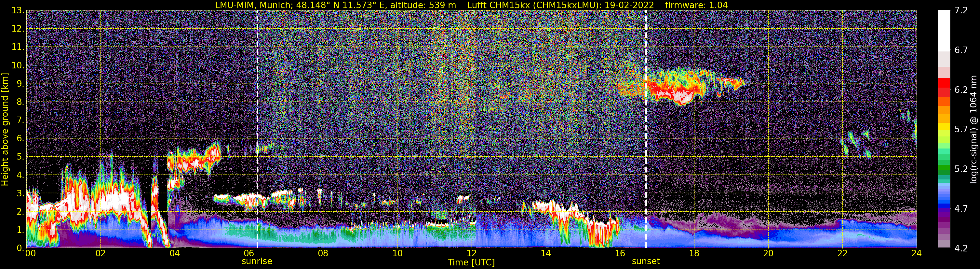Click the 'log(rc-signal) @ 1064 nm' colorbar label
This screenshot has height=269, width=980.
click(974, 129)
